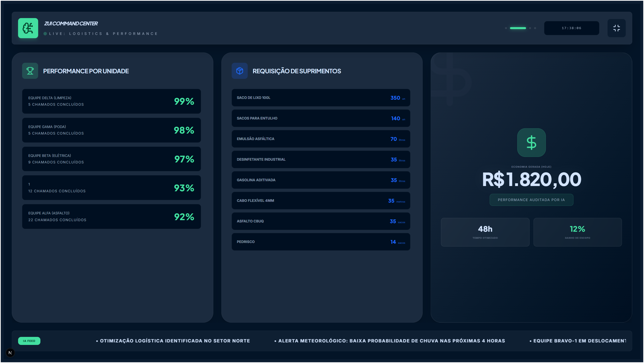The image size is (644, 363).
Task: Click the Requisição de Suprimentos heading
Action: click(297, 71)
